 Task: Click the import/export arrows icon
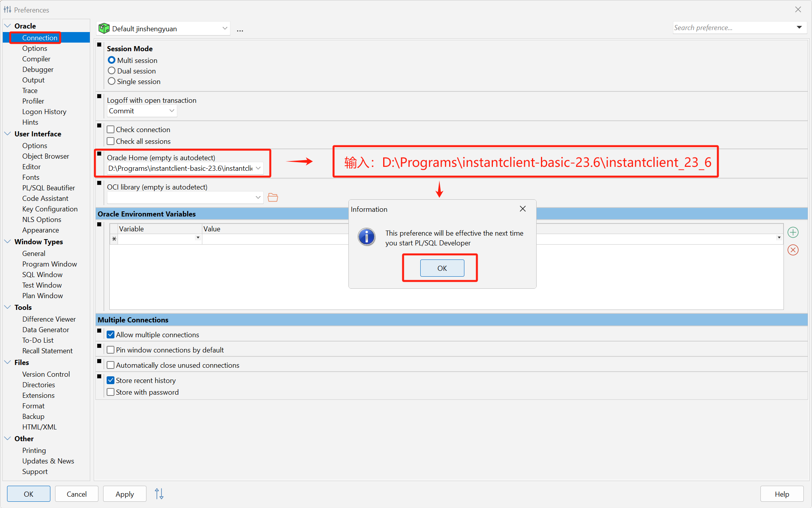[159, 494]
